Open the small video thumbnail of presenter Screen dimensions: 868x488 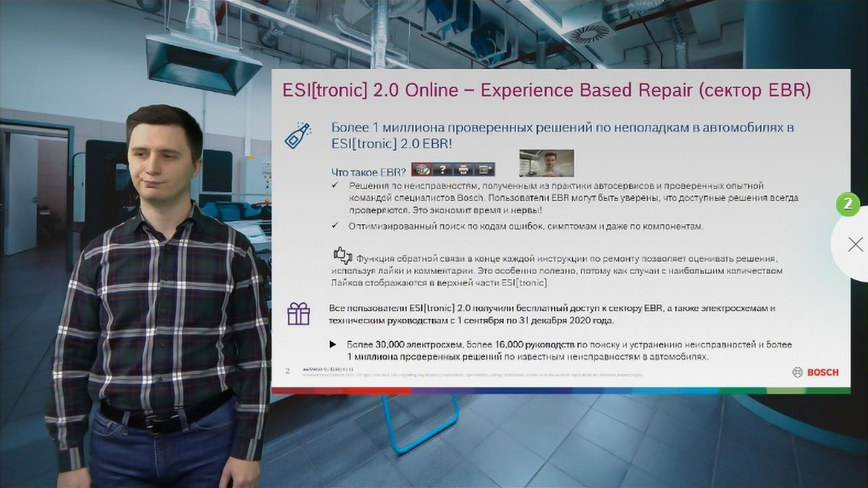coord(546,164)
